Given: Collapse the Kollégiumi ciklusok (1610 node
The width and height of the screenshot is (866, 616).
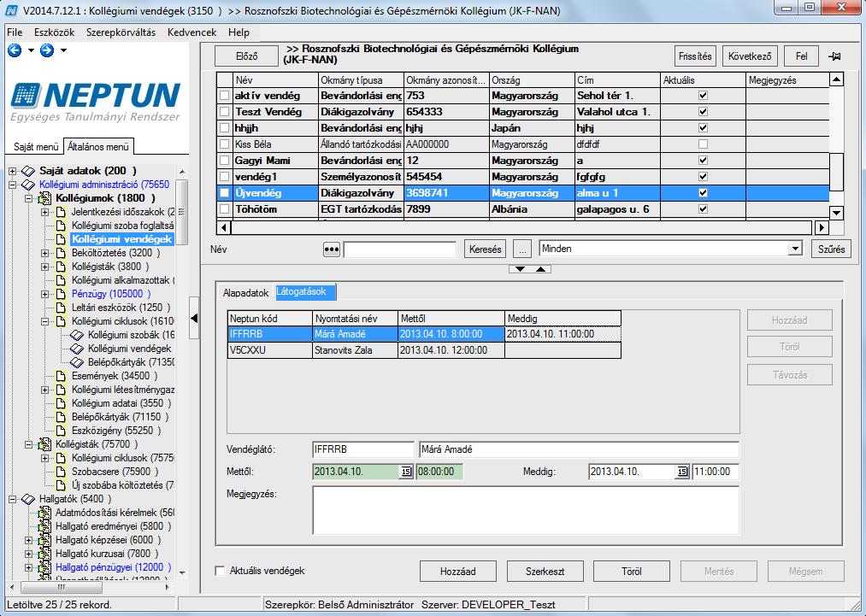Looking at the screenshot, I should [45, 321].
